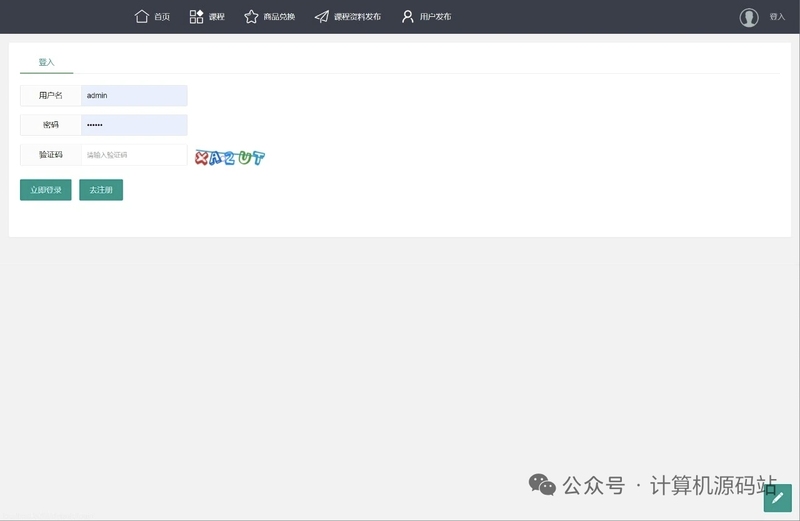Open 课程资料发布 navigation text
Screen dimensions: 800x521
tap(357, 17)
